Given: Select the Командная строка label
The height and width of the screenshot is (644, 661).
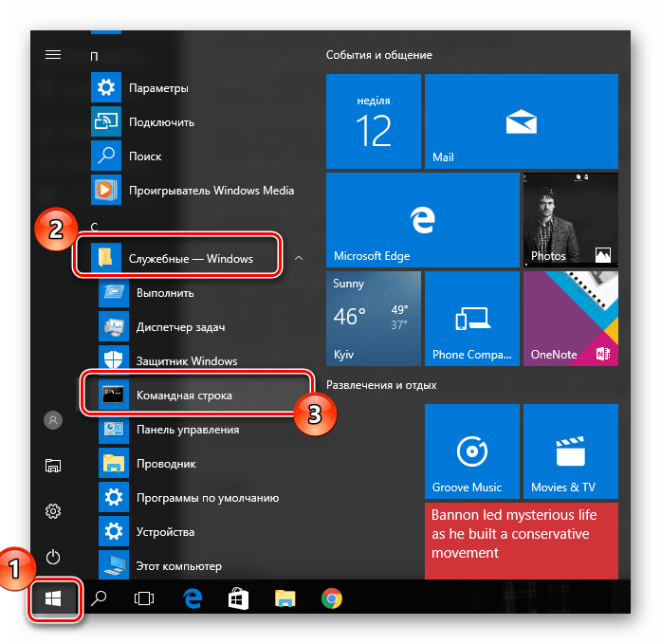Looking at the screenshot, I should (184, 396).
